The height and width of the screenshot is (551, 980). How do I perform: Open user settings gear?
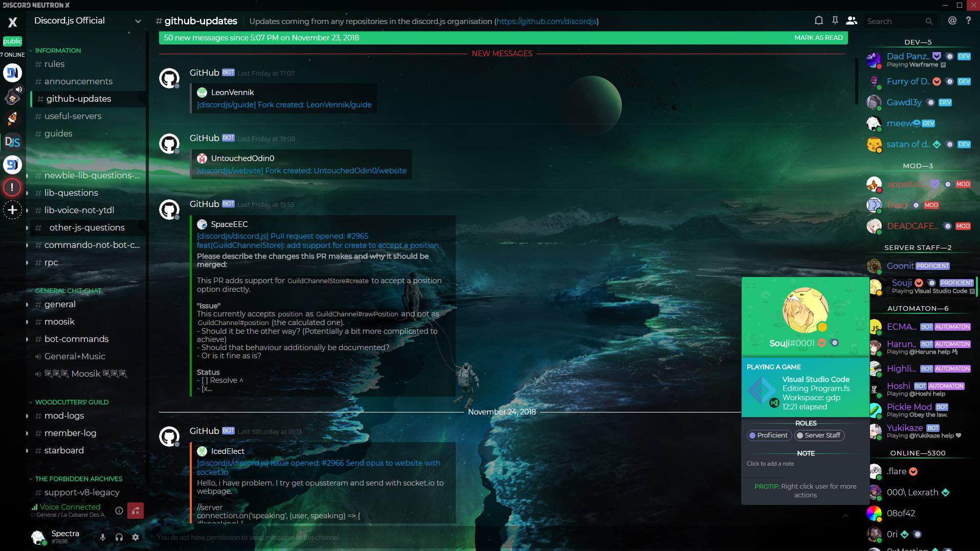click(x=136, y=537)
